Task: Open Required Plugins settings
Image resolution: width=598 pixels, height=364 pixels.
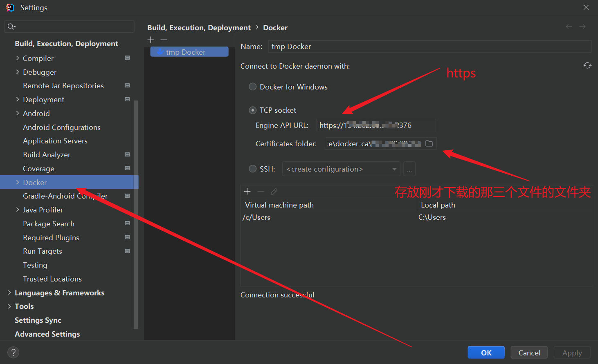Action: point(51,238)
